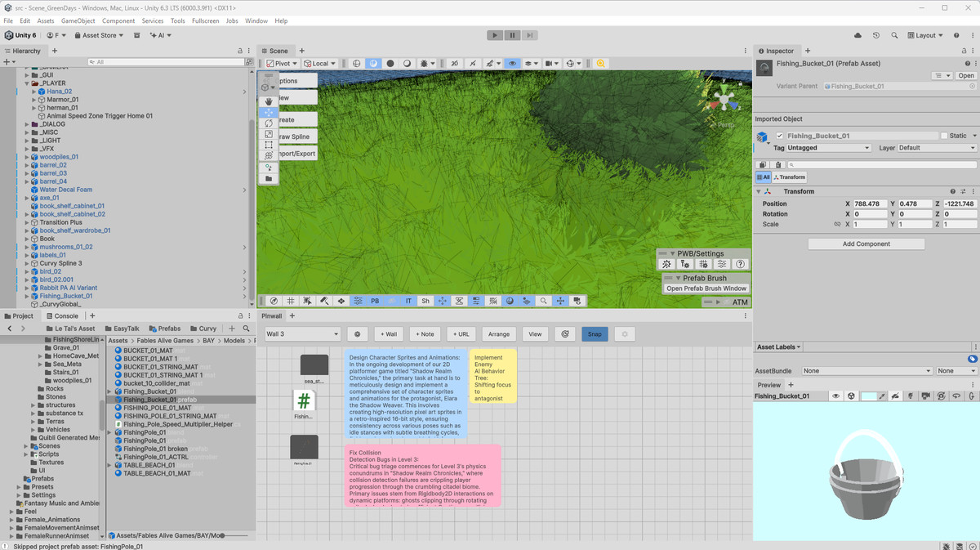Click the orange search zoom icon
This screenshot has height=550, width=980.
tap(600, 63)
